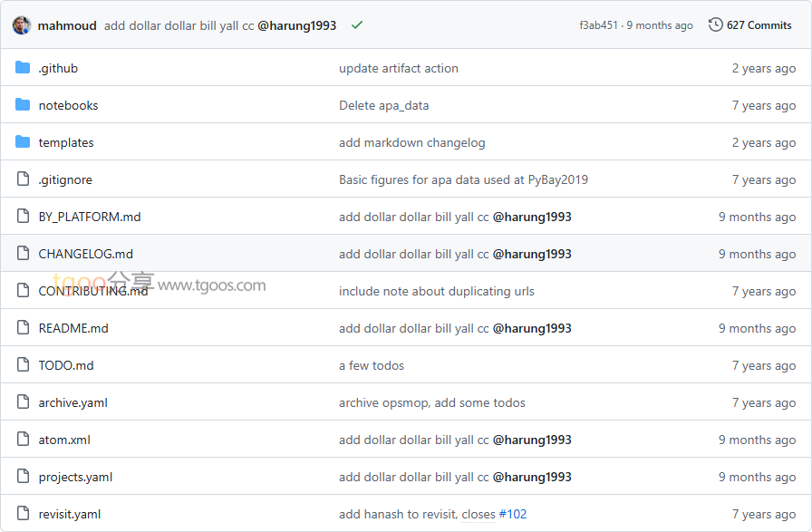Click the revisit.yaml file icon

(x=23, y=514)
